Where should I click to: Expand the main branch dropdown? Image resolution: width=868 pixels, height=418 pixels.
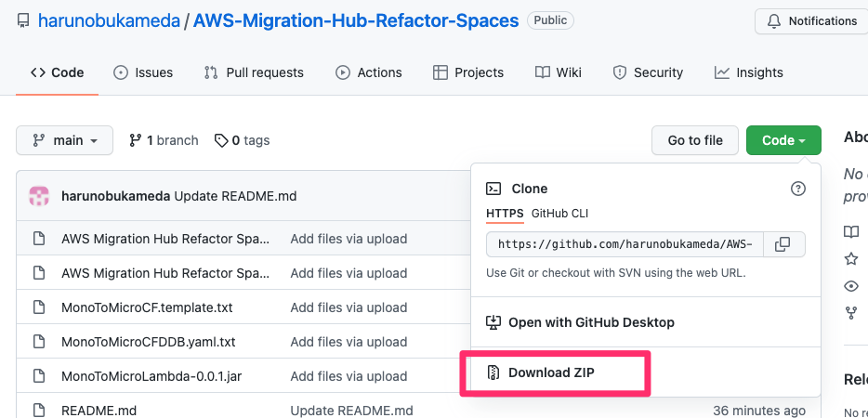(65, 140)
